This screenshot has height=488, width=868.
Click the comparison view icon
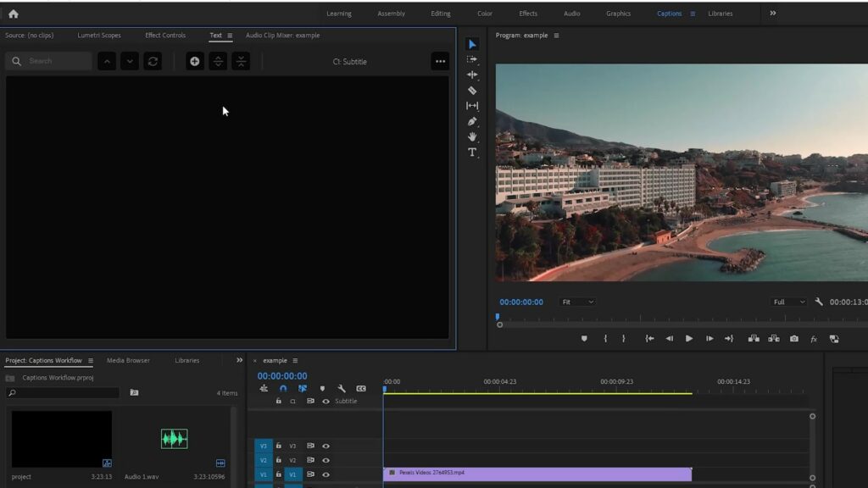[x=834, y=339]
